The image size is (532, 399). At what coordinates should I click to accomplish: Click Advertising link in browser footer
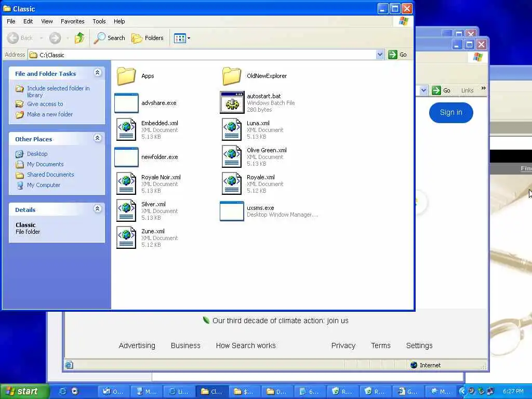[x=137, y=345]
